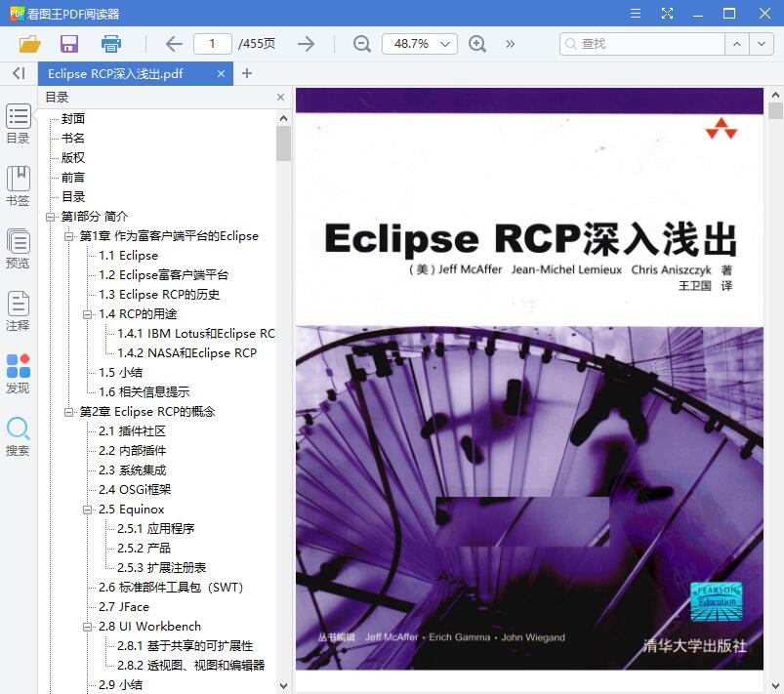This screenshot has height=694, width=784.
Task: Zoom in with the plus magnifier icon
Action: pyautogui.click(x=477, y=44)
